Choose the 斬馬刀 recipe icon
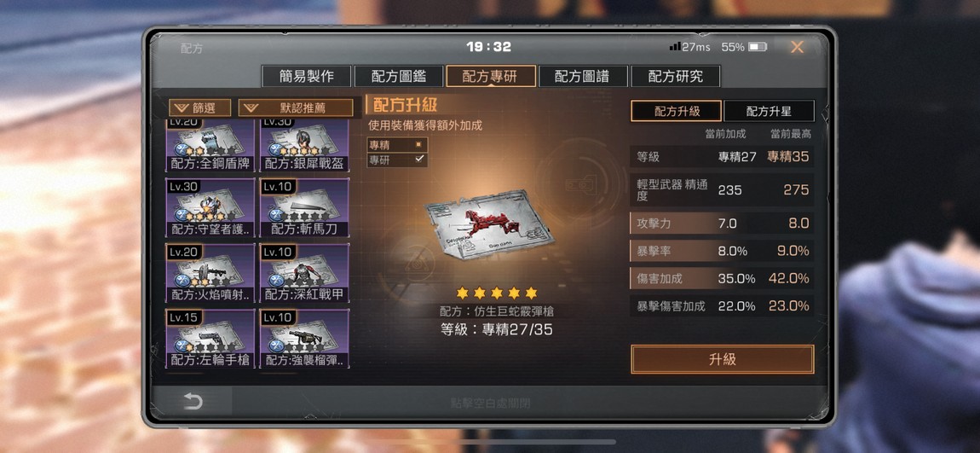 click(304, 207)
